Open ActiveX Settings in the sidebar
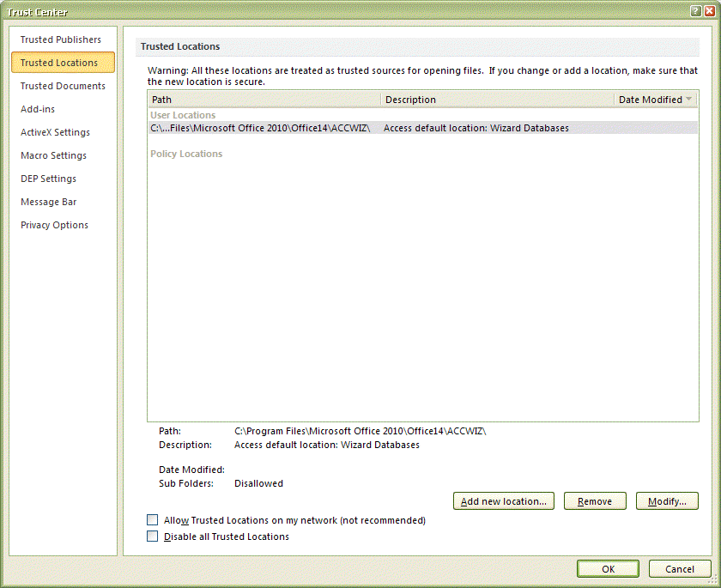721x588 pixels. [55, 132]
